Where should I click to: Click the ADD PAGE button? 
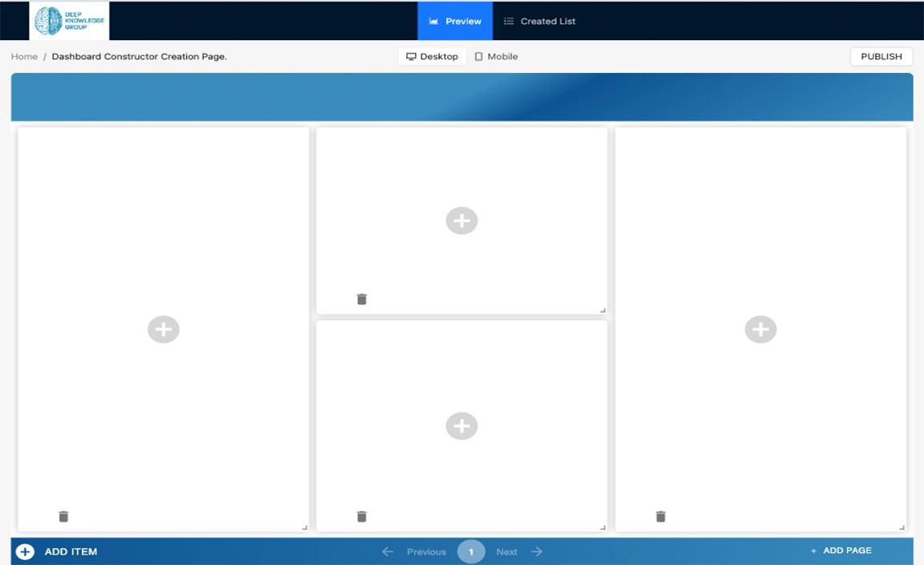841,551
